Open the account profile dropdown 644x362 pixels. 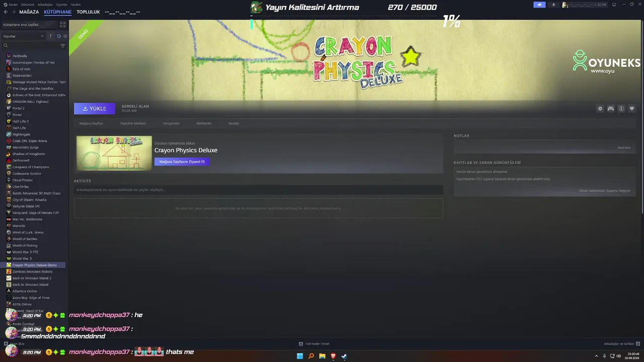[585, 5]
